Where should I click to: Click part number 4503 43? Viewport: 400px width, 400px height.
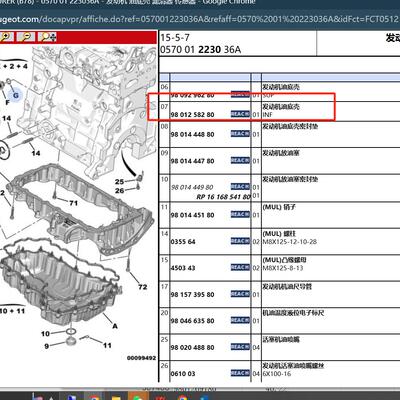(183, 268)
